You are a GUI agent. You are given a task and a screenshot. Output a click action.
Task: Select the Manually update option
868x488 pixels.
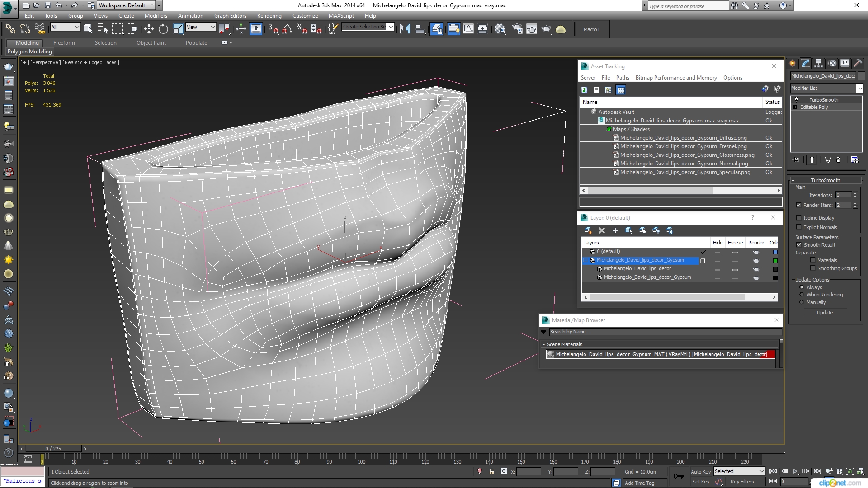click(802, 302)
